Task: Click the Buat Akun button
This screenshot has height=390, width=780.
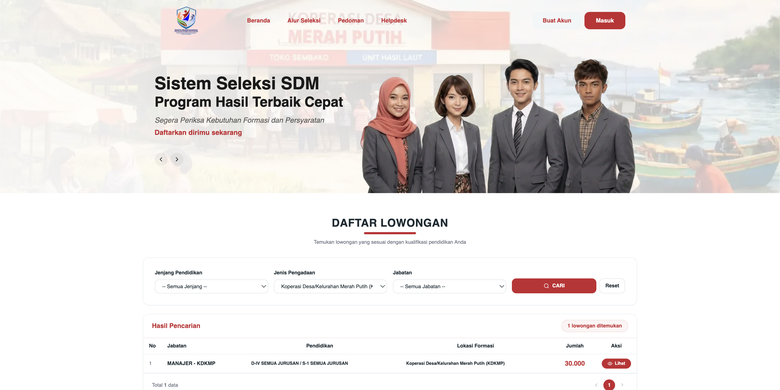Action: point(557,21)
